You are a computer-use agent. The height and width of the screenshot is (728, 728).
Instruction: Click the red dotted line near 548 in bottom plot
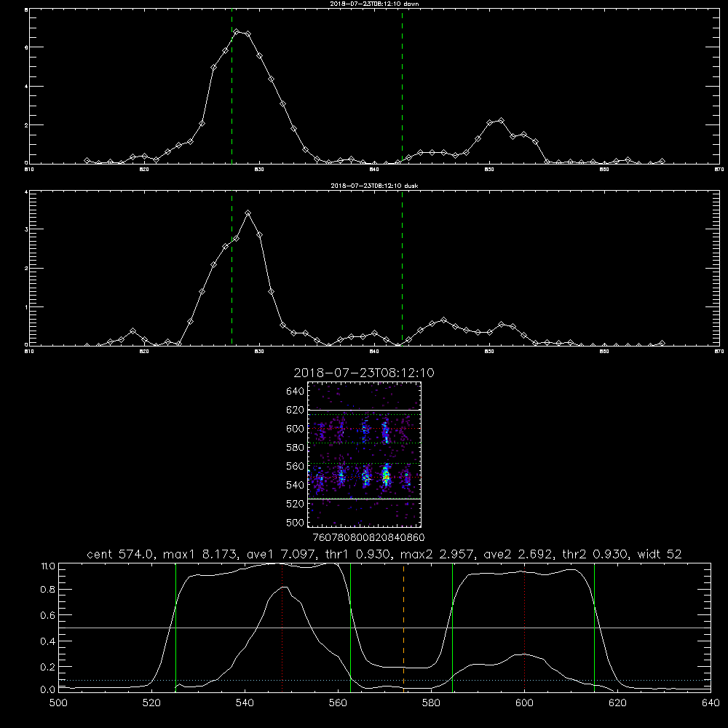pyautogui.click(x=282, y=627)
